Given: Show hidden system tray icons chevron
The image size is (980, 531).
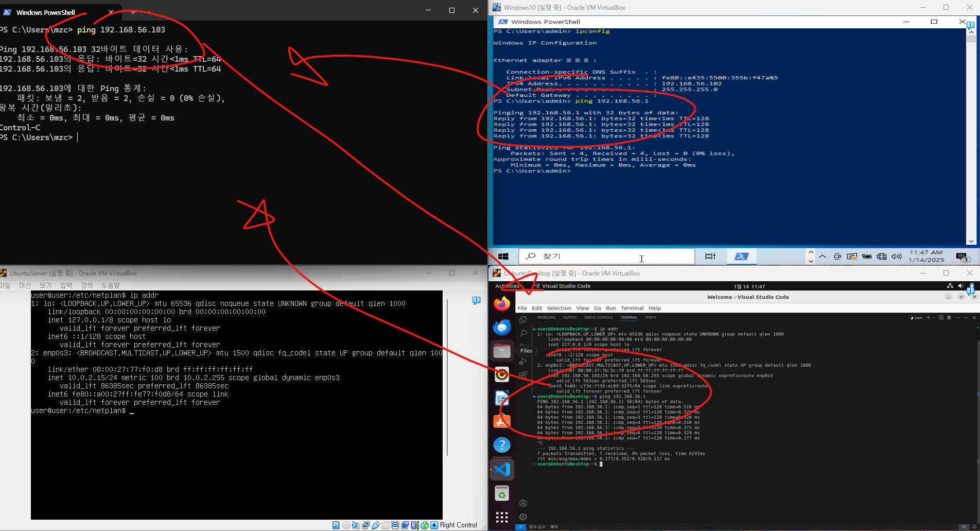Looking at the screenshot, I should pos(822,256).
